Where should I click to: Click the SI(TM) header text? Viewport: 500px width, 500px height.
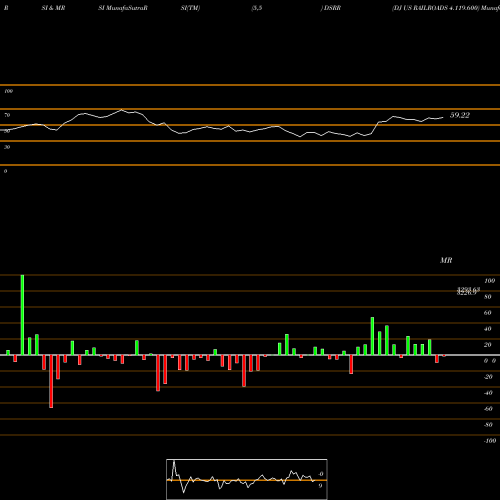(x=190, y=8)
